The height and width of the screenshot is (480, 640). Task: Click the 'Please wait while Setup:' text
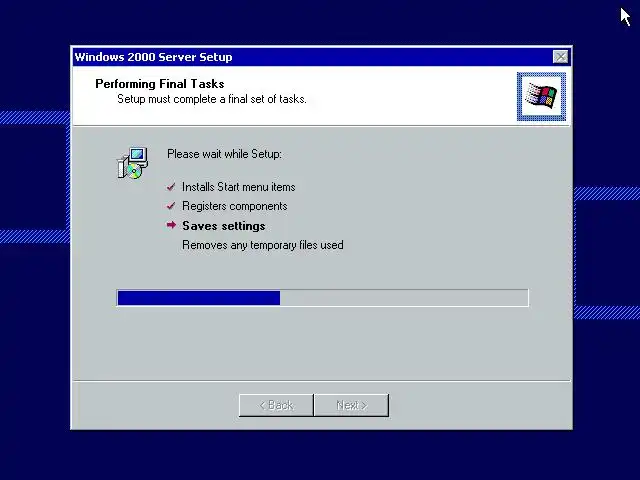[224, 154]
